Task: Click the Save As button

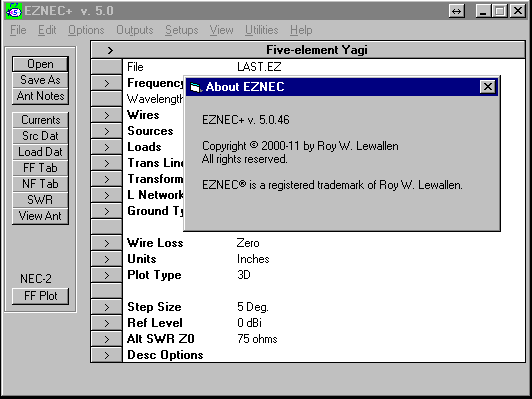Action: point(40,80)
